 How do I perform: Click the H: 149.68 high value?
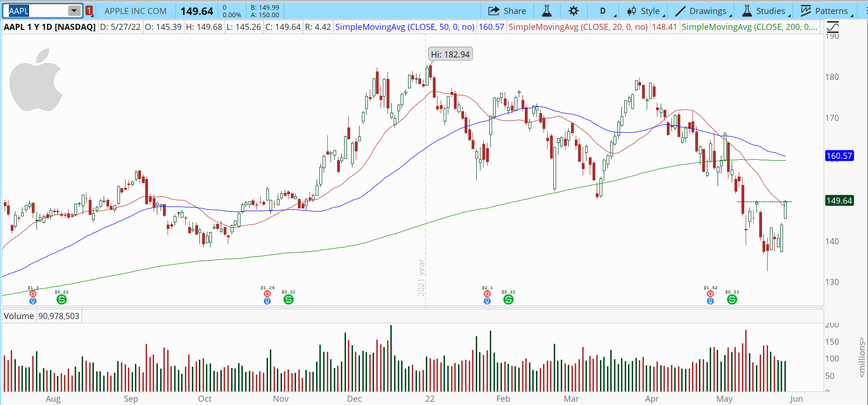(204, 27)
